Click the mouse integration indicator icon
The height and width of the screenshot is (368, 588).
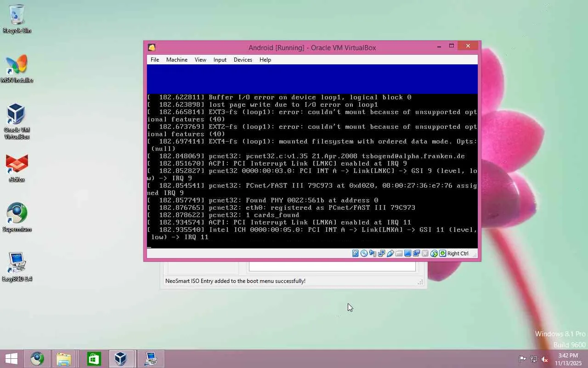(434, 253)
